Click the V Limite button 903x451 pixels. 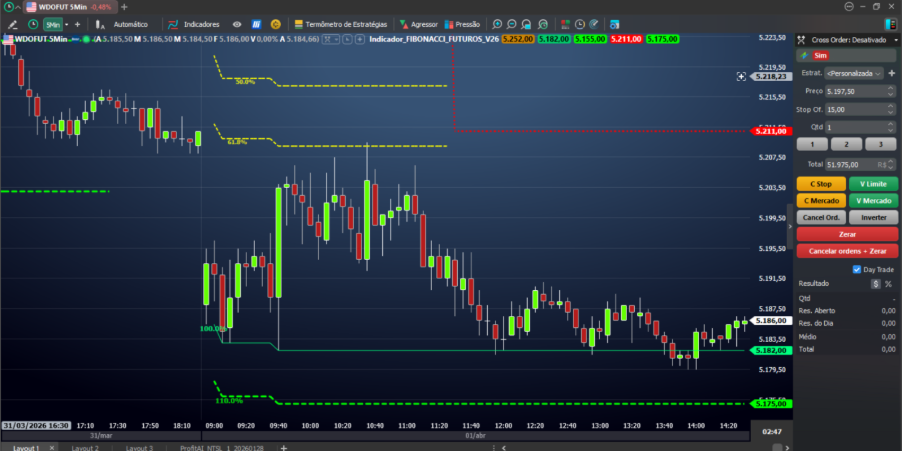(x=873, y=184)
